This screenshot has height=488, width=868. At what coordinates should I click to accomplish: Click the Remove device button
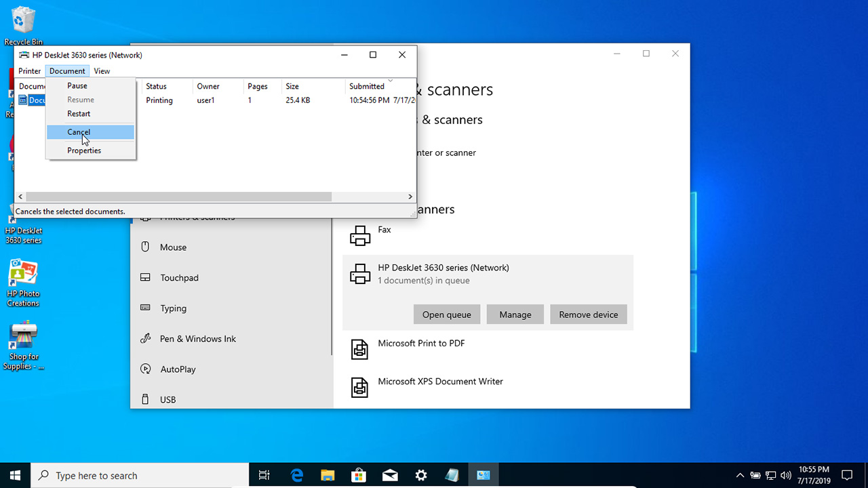click(589, 314)
